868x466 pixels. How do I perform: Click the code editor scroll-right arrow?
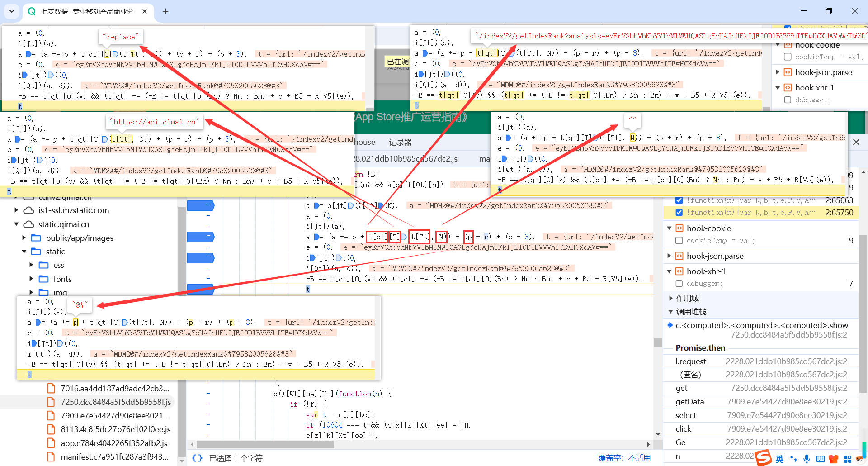(x=648, y=444)
